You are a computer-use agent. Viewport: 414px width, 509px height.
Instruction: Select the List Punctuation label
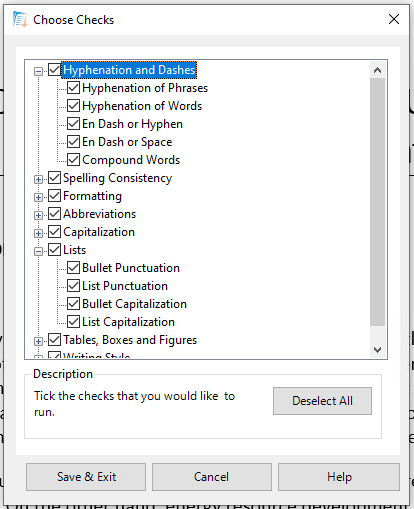tap(125, 286)
